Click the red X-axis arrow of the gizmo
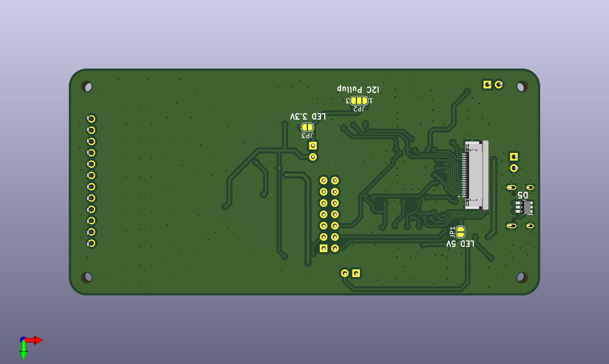 [34, 340]
